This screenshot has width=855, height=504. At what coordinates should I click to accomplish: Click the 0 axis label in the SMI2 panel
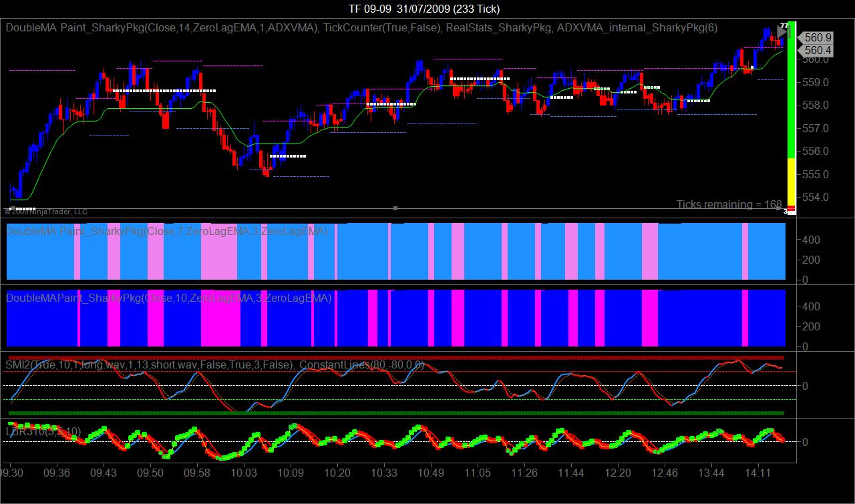point(806,386)
